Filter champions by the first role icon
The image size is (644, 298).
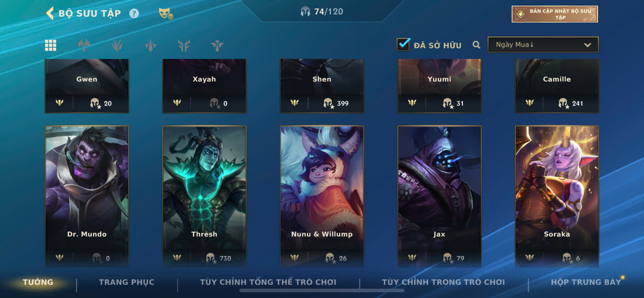(84, 45)
